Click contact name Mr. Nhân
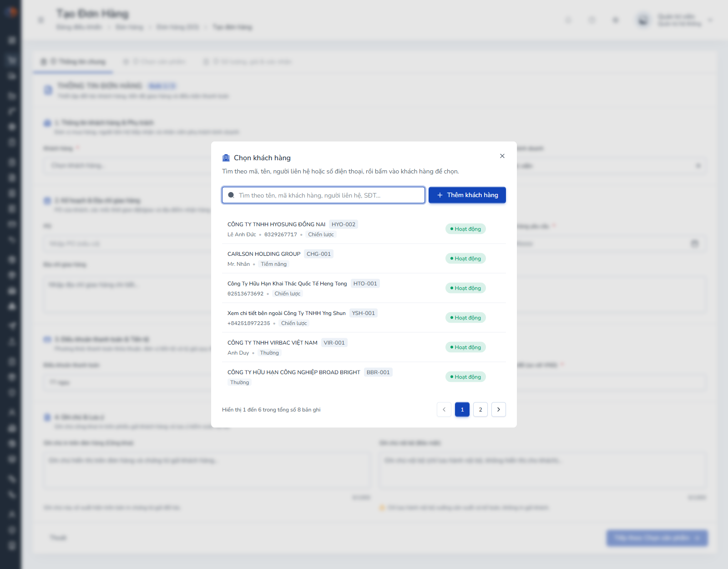The width and height of the screenshot is (728, 569). (x=239, y=264)
